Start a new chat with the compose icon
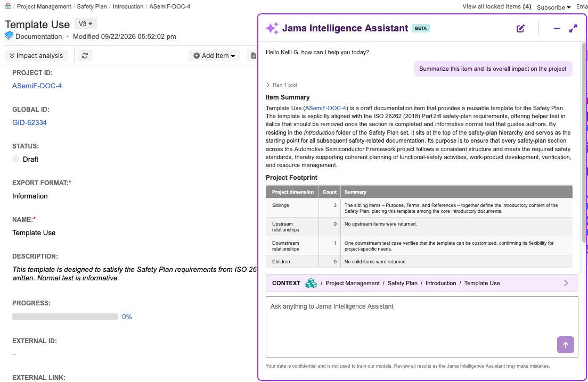The width and height of the screenshot is (588, 382). pyautogui.click(x=520, y=28)
